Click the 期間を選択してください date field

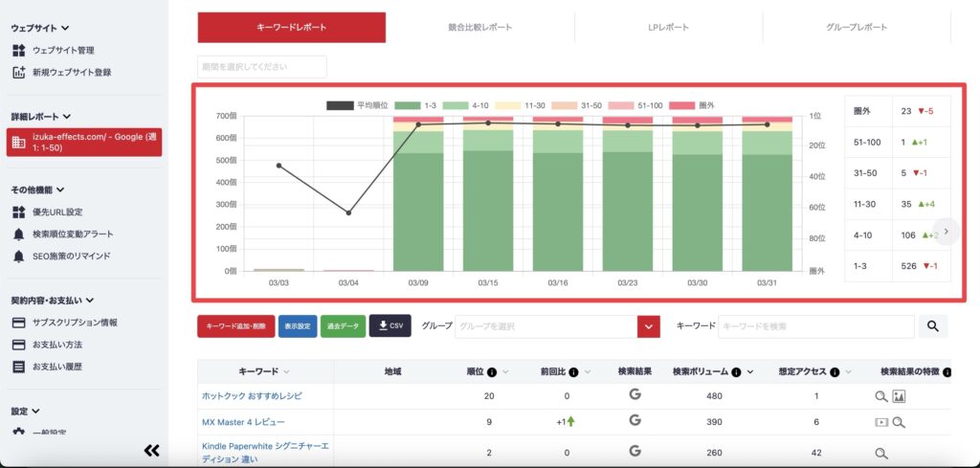tap(262, 67)
